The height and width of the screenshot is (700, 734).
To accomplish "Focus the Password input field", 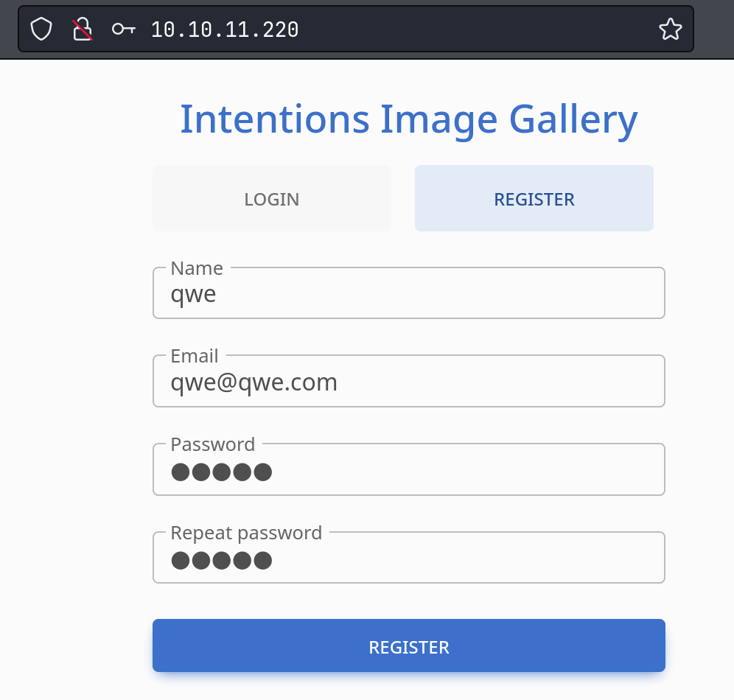I will pyautogui.click(x=409, y=470).
